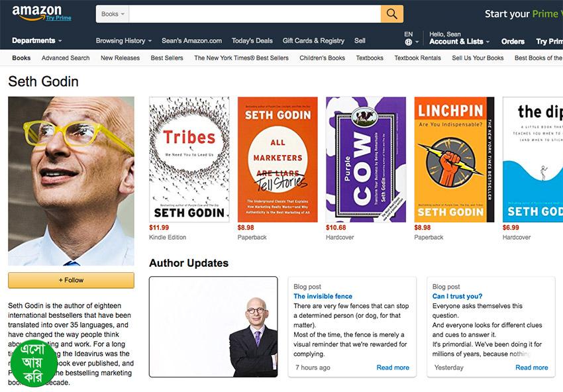This screenshot has width=563, height=392.
Task: Follow Seth Godin with + Follow button
Action: click(x=71, y=280)
